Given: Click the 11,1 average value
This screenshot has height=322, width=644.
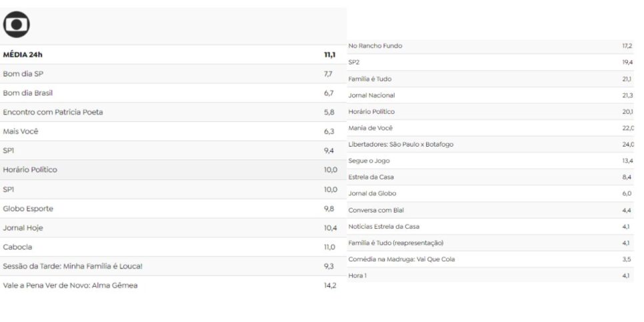Looking at the screenshot, I should point(330,55).
